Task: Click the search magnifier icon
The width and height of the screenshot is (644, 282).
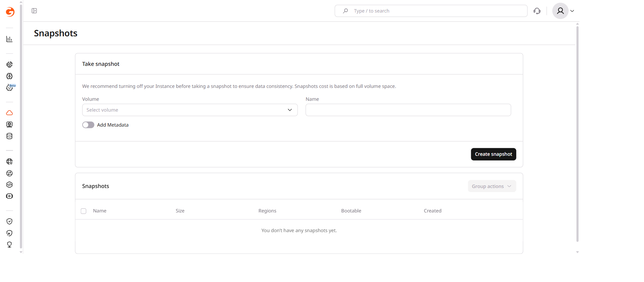Action: coord(345,11)
